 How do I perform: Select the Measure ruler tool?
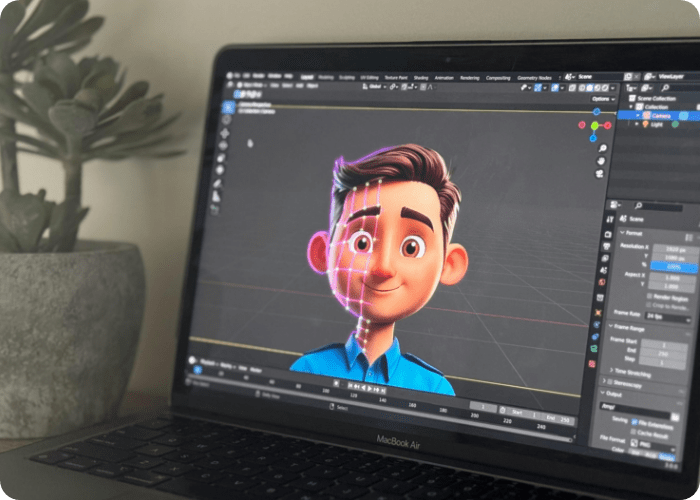pyautogui.click(x=216, y=196)
